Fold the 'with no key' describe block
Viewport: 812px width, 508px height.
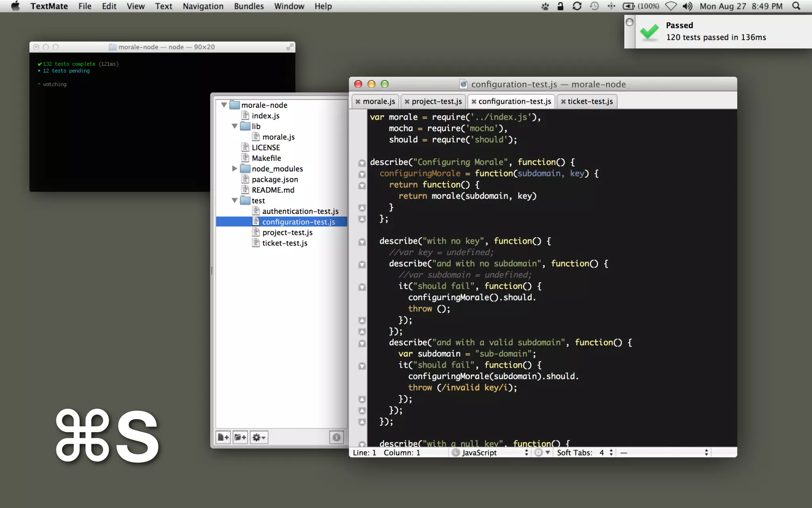pyautogui.click(x=362, y=242)
